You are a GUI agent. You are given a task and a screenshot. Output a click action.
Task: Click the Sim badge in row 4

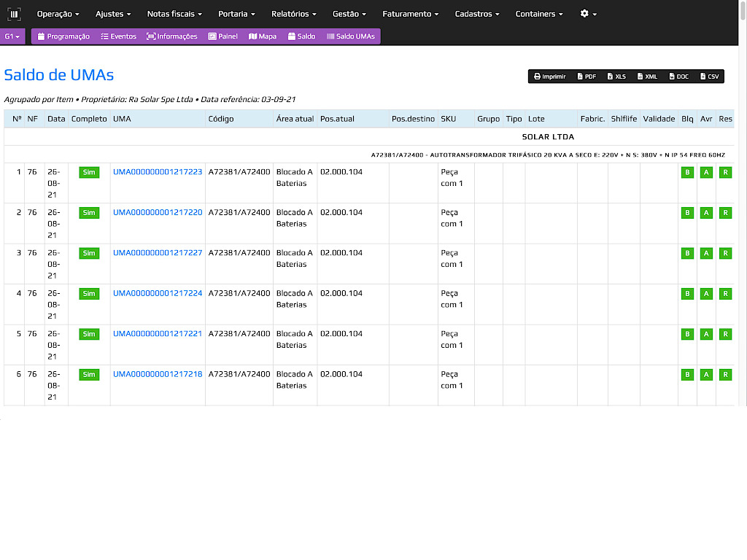coord(89,294)
